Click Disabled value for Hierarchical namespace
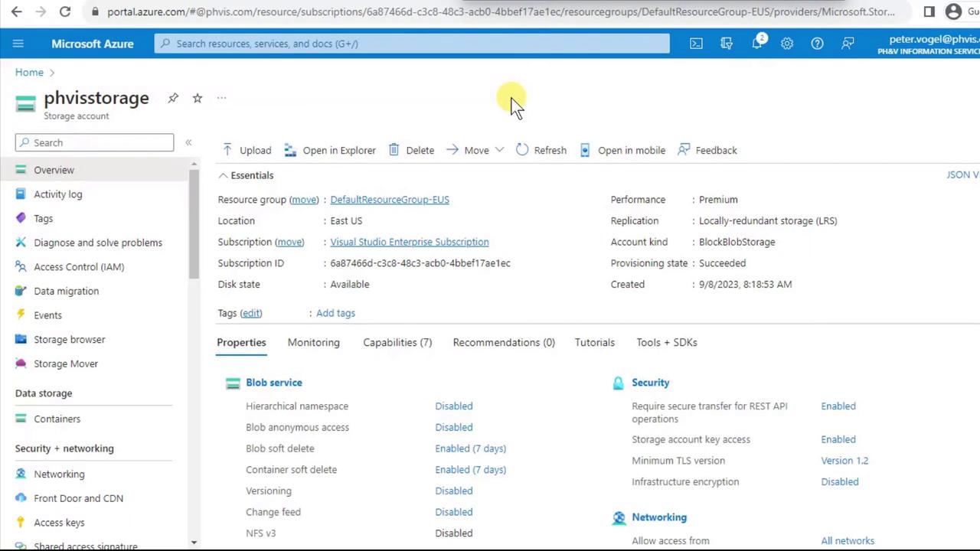 click(454, 406)
